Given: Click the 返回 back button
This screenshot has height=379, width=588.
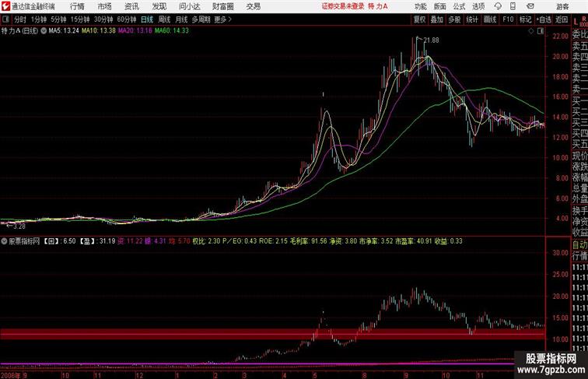Looking at the screenshot, I should point(562,19).
